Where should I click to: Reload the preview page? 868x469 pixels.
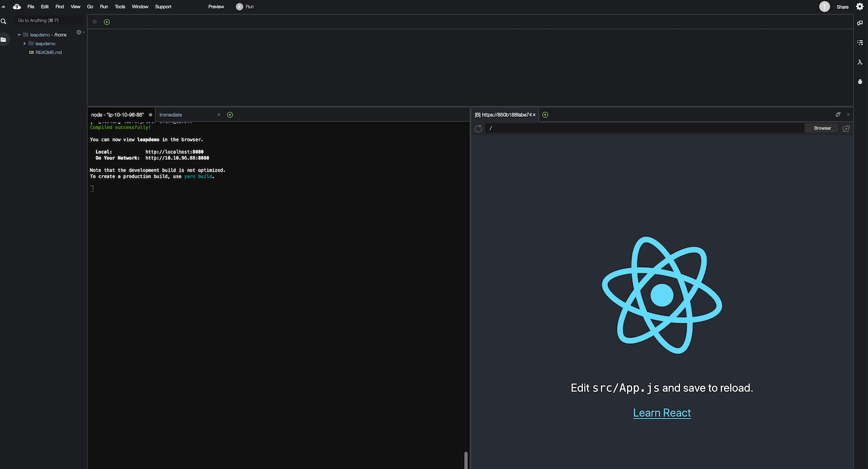click(x=478, y=128)
